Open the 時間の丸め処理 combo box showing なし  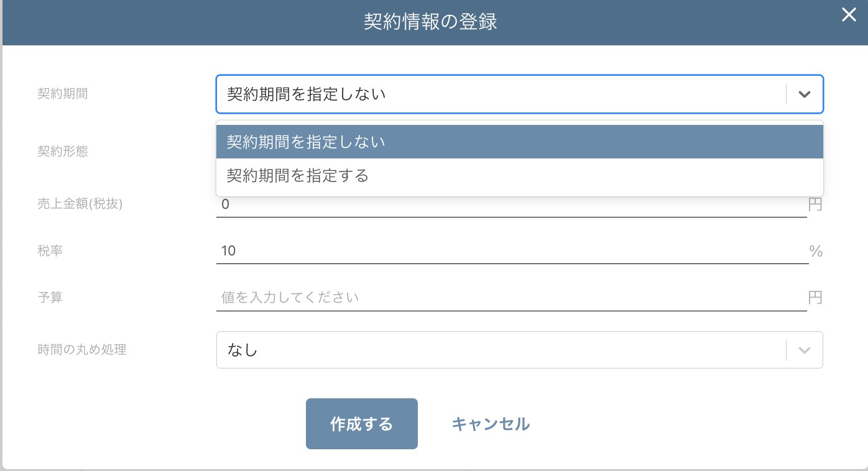coord(435,349)
